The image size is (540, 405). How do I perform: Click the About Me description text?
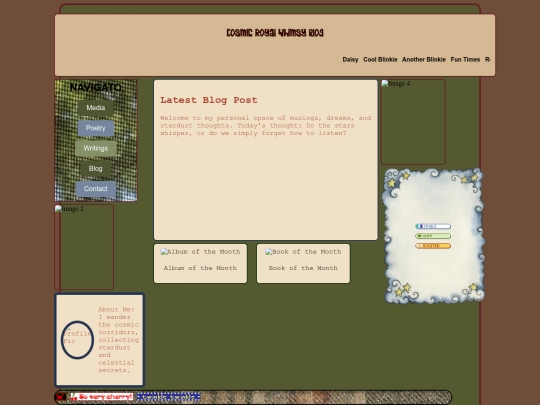(118, 340)
